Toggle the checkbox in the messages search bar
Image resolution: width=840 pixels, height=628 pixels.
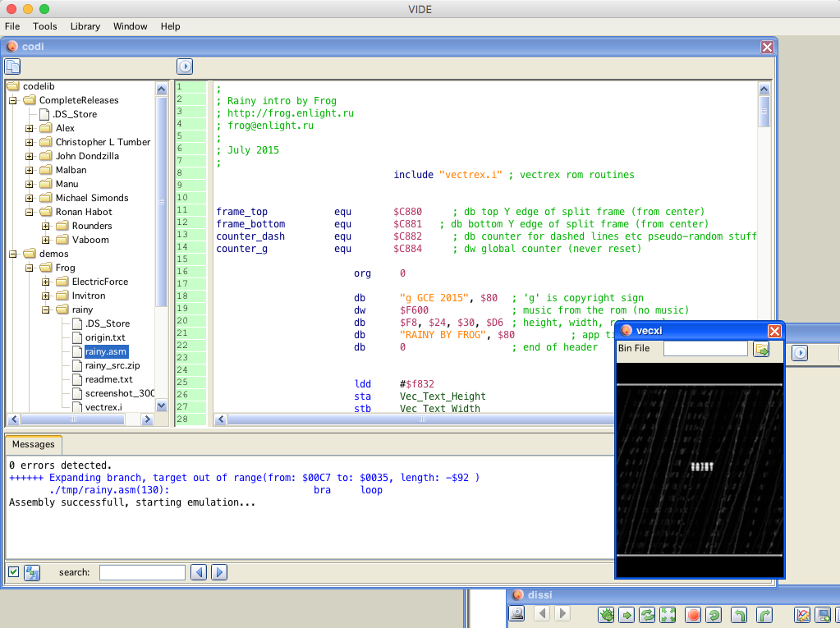click(14, 572)
